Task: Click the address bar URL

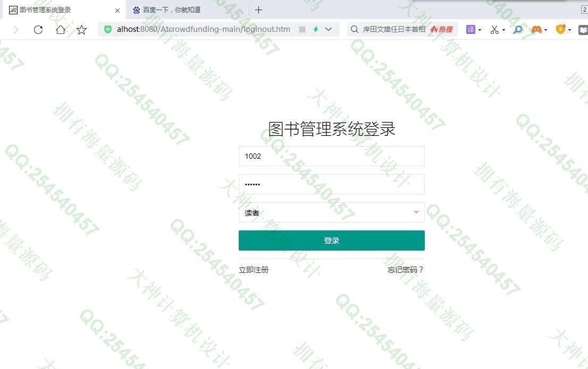Action: pos(203,29)
